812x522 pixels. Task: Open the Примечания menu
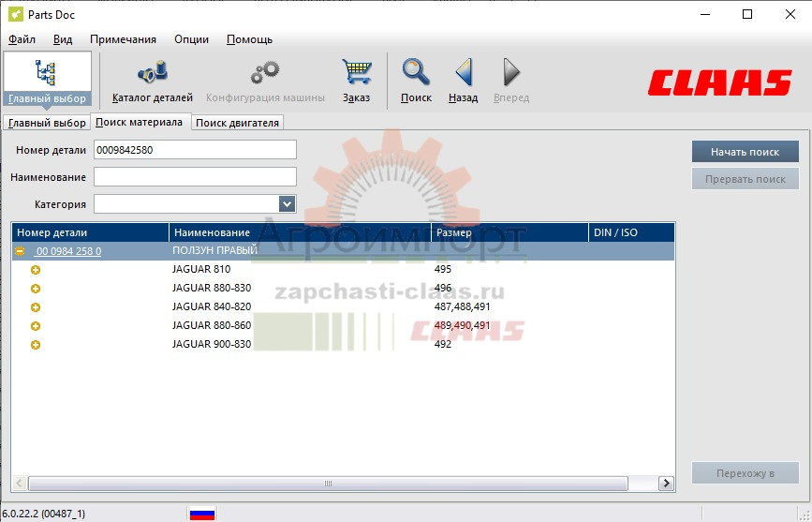(x=123, y=39)
